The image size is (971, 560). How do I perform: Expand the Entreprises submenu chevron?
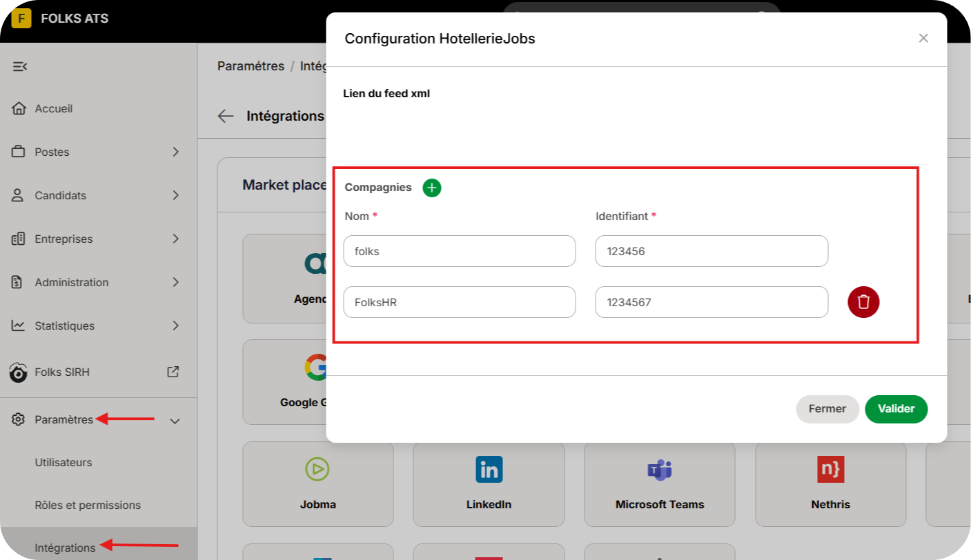(x=175, y=239)
